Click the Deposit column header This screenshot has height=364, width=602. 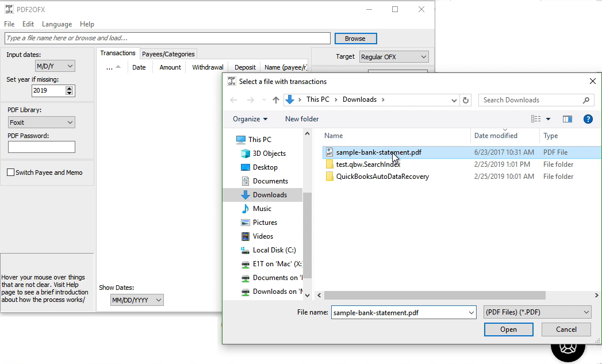tap(244, 67)
